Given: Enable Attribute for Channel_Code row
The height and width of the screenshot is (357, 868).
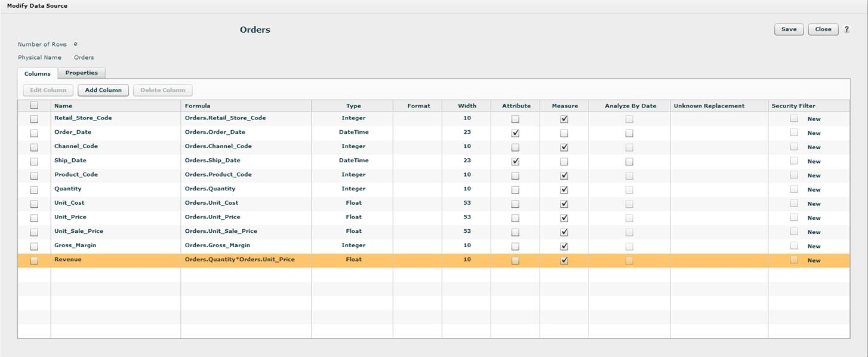Looking at the screenshot, I should [515, 147].
